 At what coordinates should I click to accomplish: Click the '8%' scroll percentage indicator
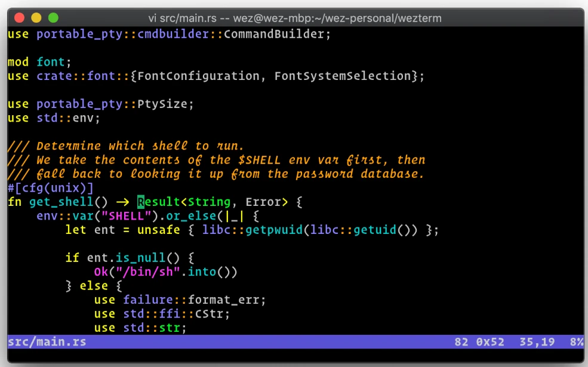pos(577,342)
